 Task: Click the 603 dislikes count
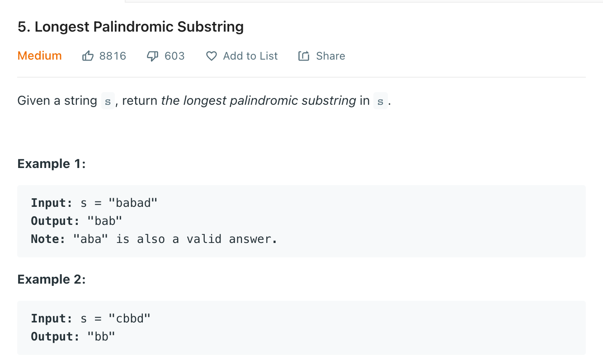tap(174, 56)
